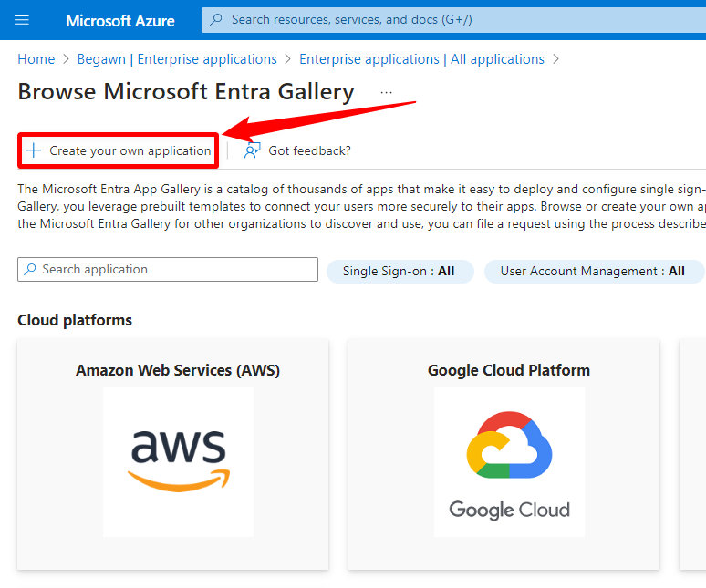Click the Microsoft Azure logo text

(x=120, y=21)
